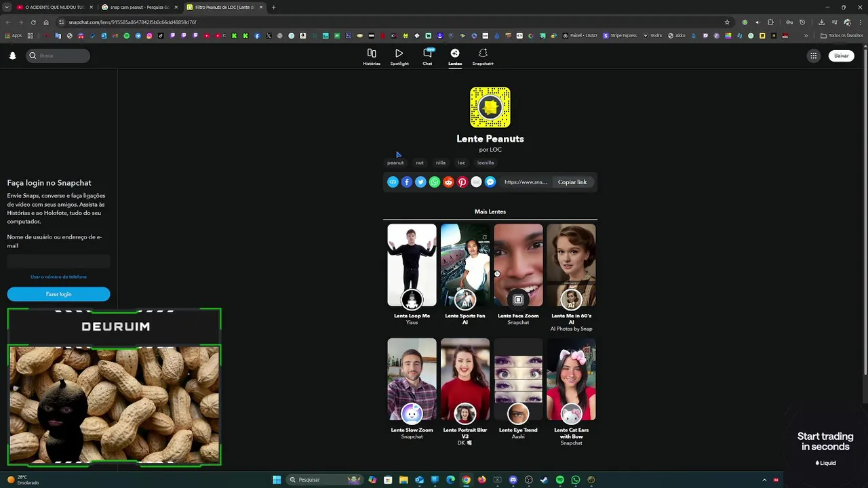Click the Lente Peanuts Snapcode image
This screenshot has height=488, width=868.
490,107
